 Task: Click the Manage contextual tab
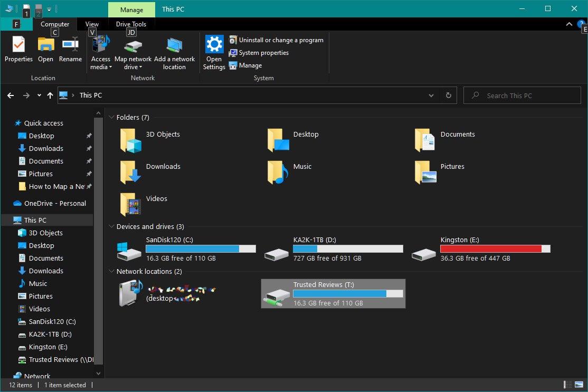coord(131,9)
